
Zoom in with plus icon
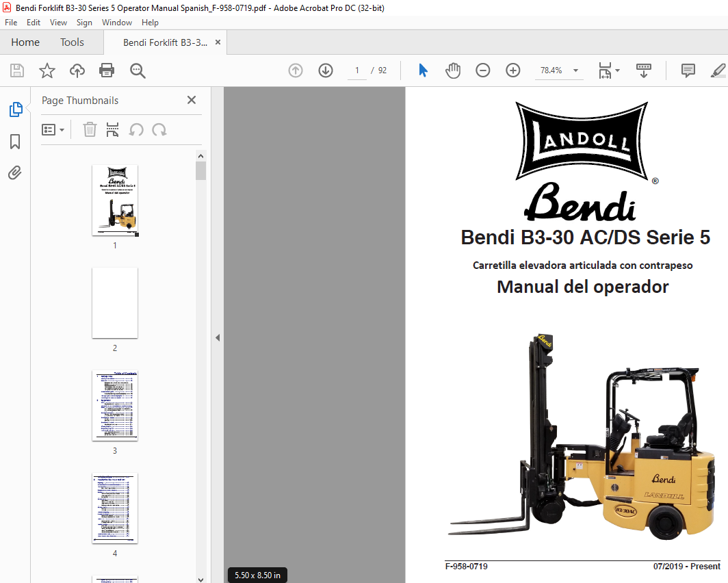(512, 70)
